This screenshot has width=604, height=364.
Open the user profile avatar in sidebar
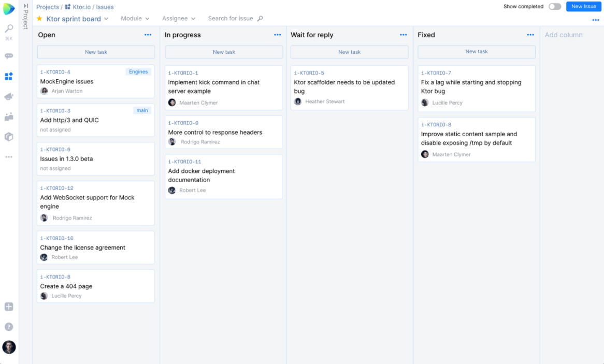(9, 347)
